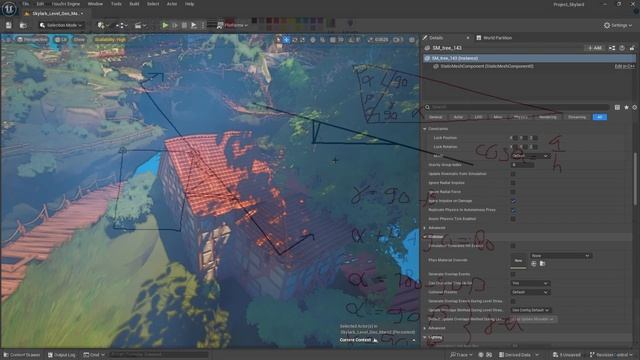Enable Update Kinematic From Simulation checkbox
Image resolution: width=640 pixels, height=360 pixels.
pos(513,174)
